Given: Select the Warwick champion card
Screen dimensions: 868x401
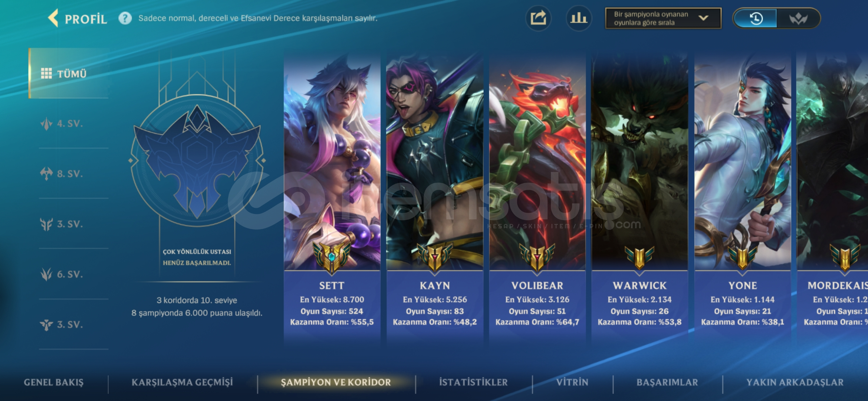Looking at the screenshot, I should click(x=640, y=197).
